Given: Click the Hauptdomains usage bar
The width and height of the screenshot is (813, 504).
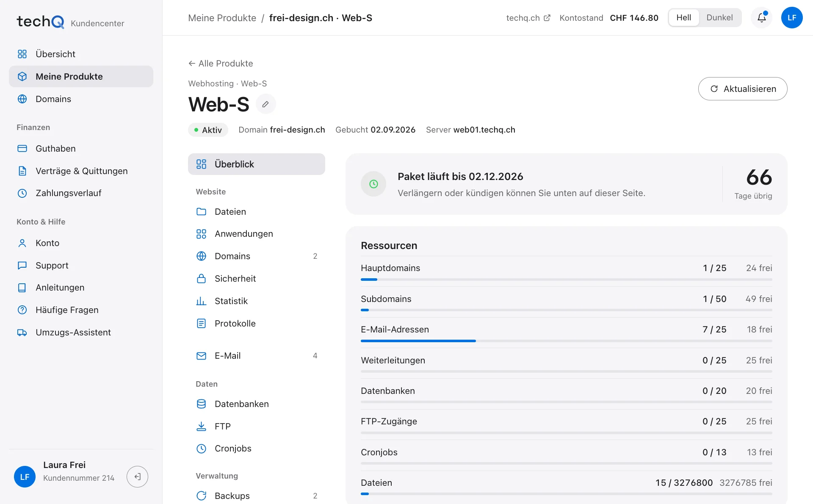Looking at the screenshot, I should pos(566,280).
